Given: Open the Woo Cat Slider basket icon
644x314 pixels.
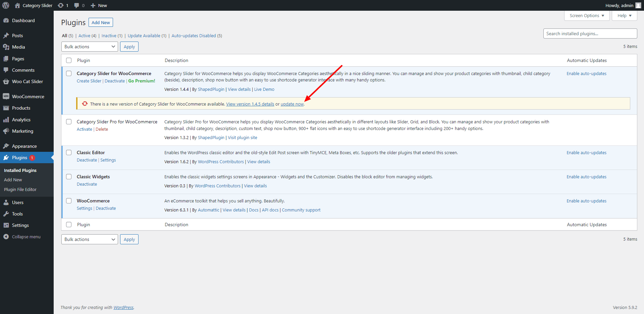Looking at the screenshot, I should [x=6, y=81].
